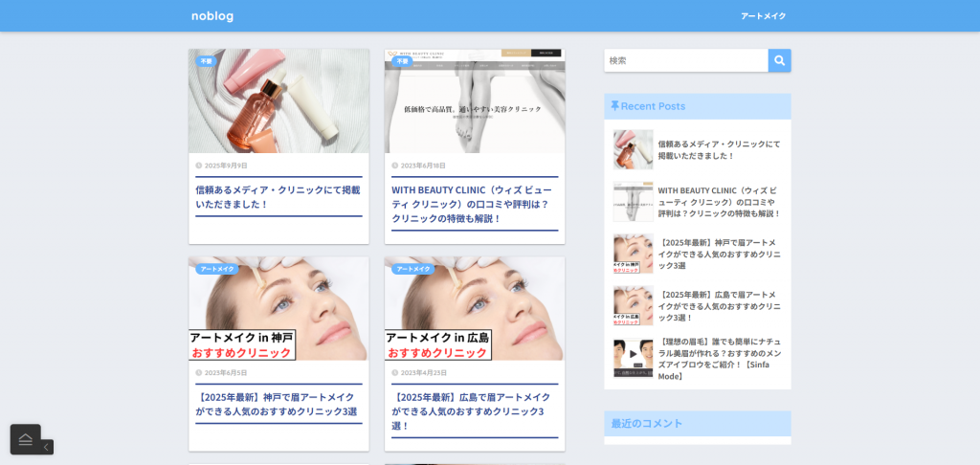The height and width of the screenshot is (465, 980).
Task: Open the recent post thumbnail with cosmetics bottles
Action: (633, 150)
